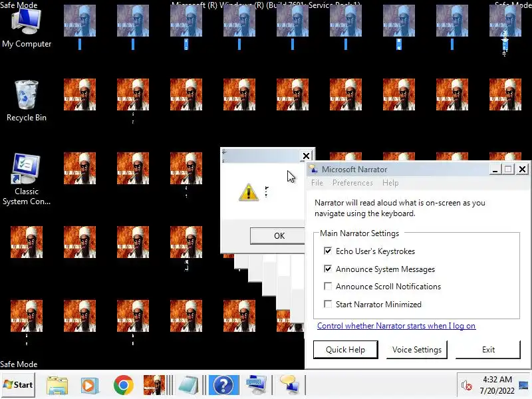Select the fire icon right of Recycle Bin
The height and width of the screenshot is (399, 532).
(80, 94)
